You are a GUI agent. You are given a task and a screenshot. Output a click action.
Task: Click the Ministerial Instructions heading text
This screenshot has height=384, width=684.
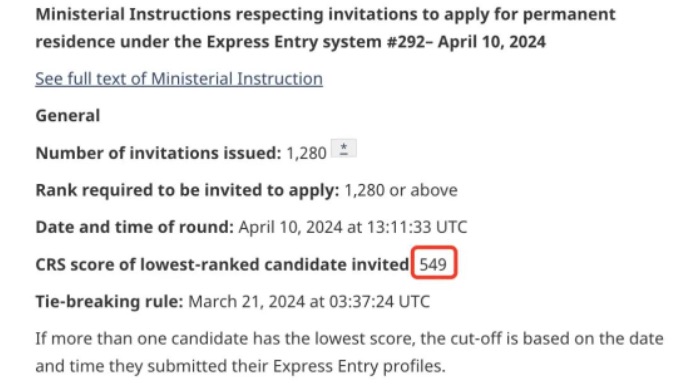click(325, 28)
